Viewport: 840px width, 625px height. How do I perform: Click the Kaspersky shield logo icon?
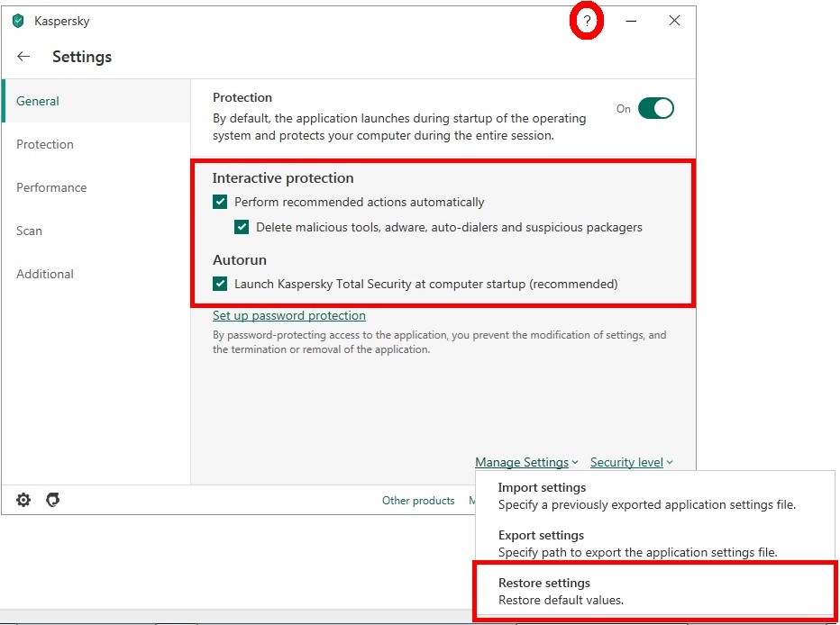18,21
